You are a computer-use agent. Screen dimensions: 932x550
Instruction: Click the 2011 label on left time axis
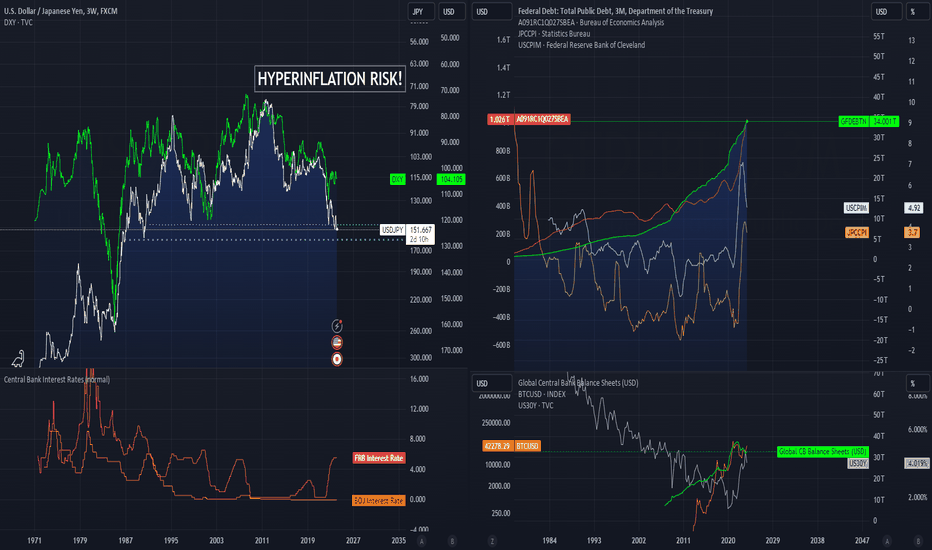(x=262, y=540)
